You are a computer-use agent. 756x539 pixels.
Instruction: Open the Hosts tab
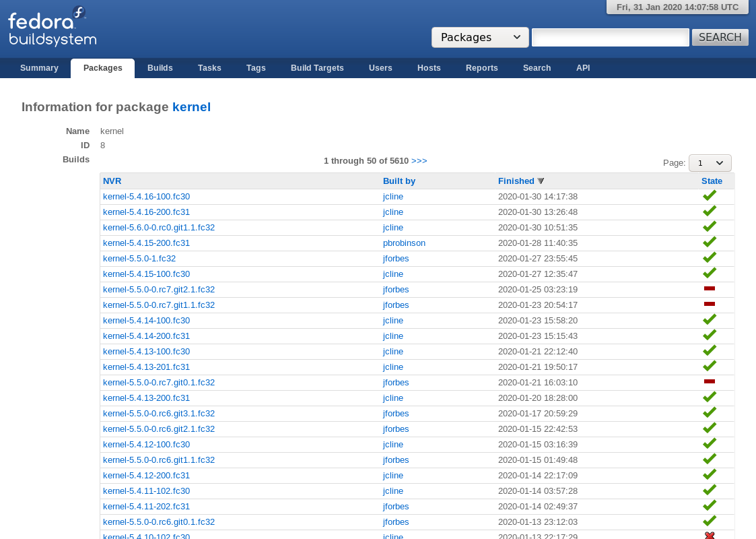[429, 68]
